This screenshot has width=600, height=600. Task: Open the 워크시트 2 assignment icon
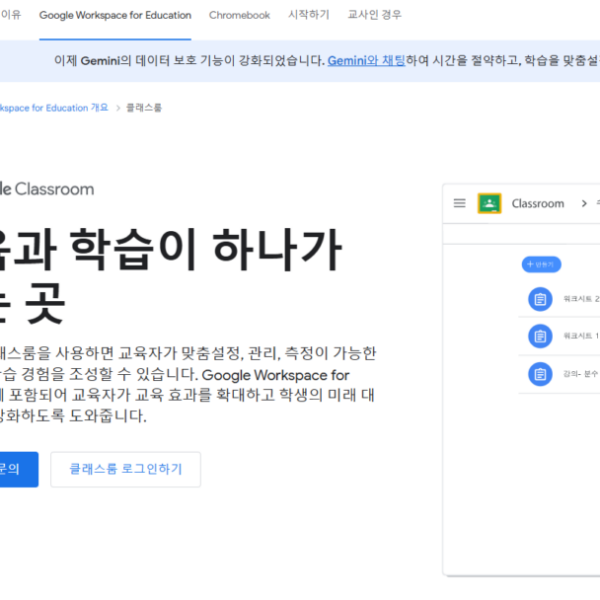540,299
